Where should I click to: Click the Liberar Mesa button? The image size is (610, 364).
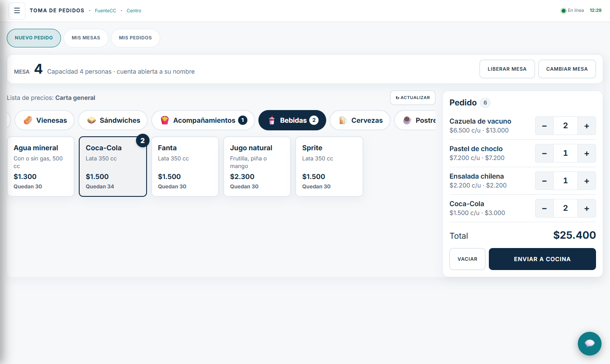(x=507, y=69)
